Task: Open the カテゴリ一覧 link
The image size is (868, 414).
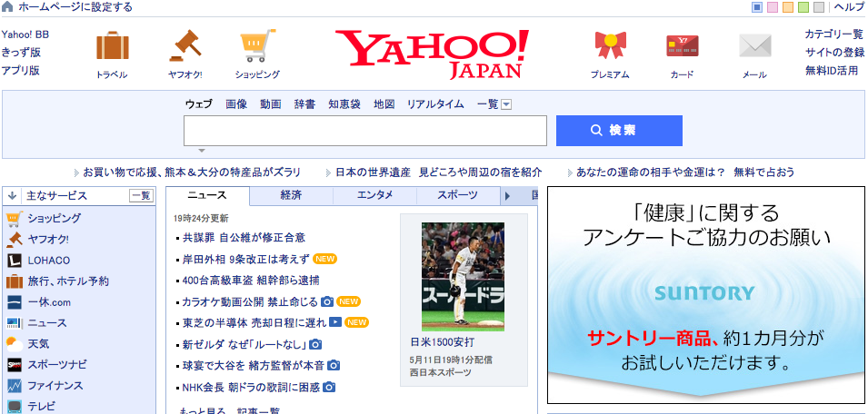Action: pyautogui.click(x=834, y=34)
